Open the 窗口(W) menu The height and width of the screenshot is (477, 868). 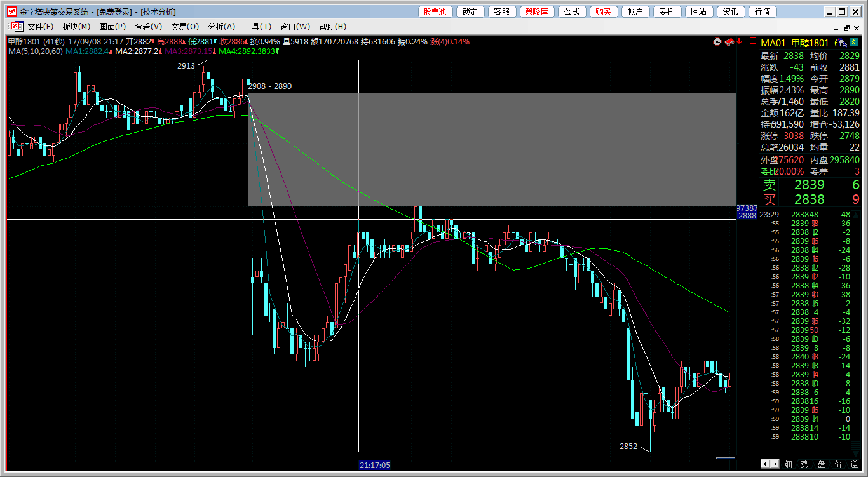pyautogui.click(x=295, y=27)
